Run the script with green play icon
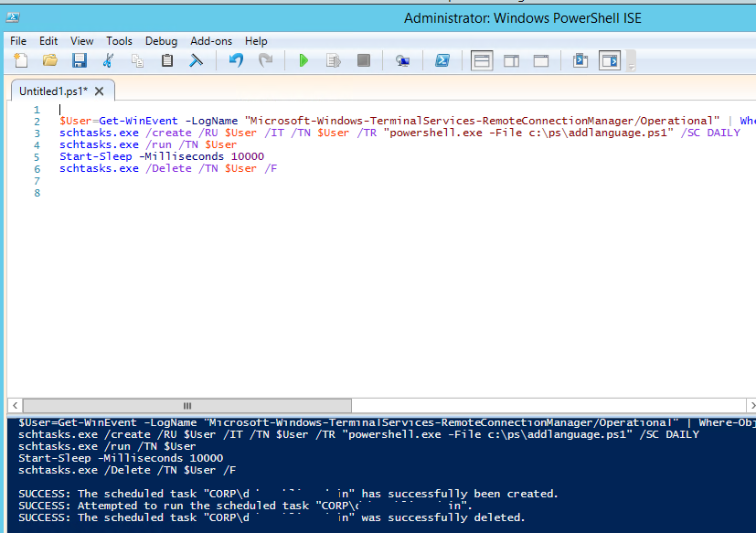 pos(303,60)
